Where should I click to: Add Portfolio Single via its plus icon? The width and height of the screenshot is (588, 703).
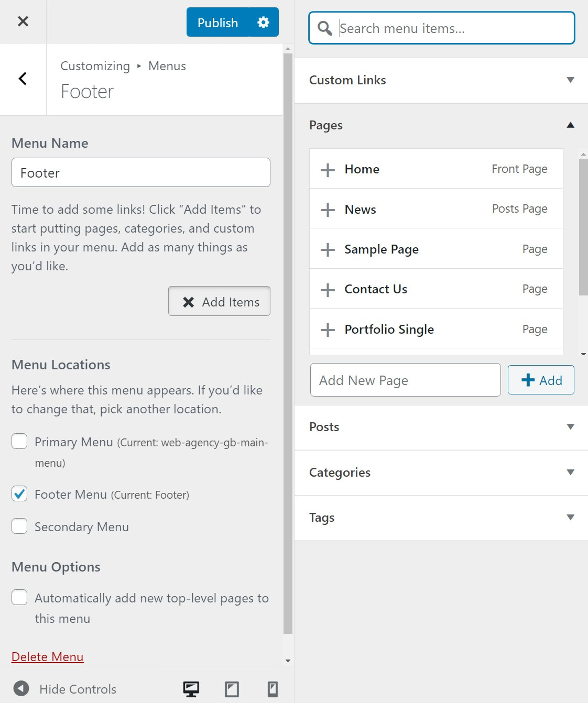(327, 329)
